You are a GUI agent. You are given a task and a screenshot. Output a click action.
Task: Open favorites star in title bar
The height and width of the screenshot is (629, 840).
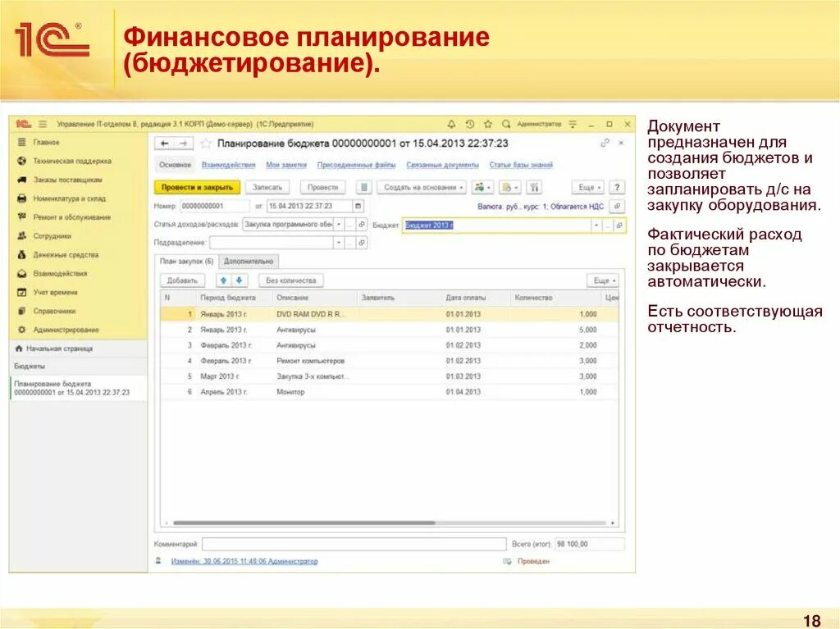[x=488, y=125]
